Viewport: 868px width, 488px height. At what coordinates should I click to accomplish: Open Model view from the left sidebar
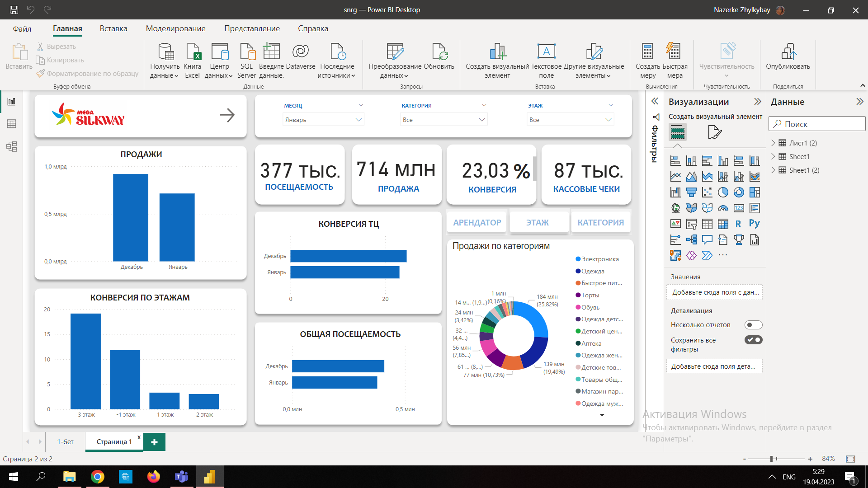click(x=12, y=146)
